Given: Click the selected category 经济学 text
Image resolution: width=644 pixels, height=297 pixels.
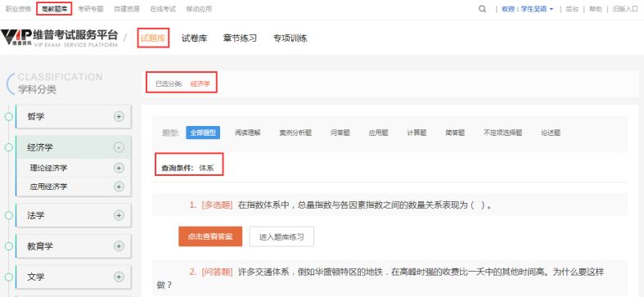Looking at the screenshot, I should pos(200,83).
